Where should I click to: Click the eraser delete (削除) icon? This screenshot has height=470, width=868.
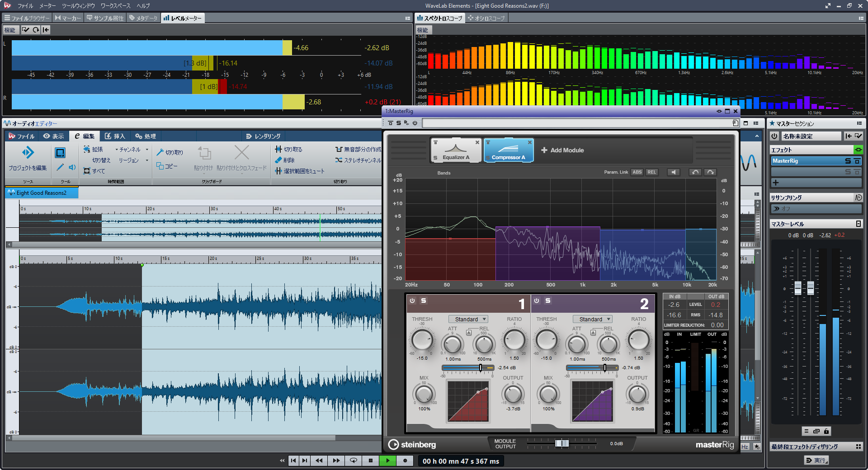tap(278, 160)
